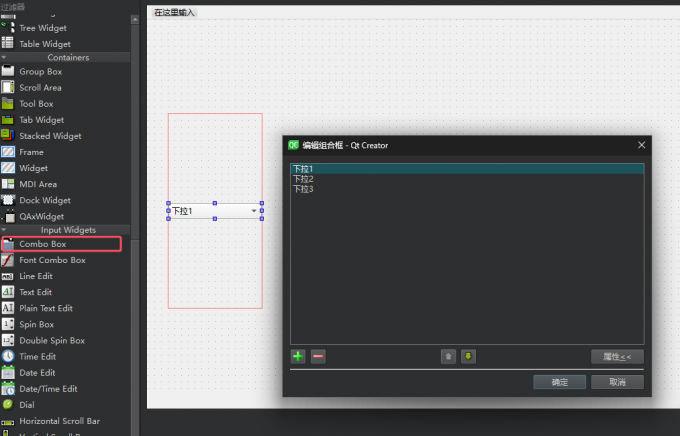
Task: Move item down with the down arrow icon
Action: (468, 356)
